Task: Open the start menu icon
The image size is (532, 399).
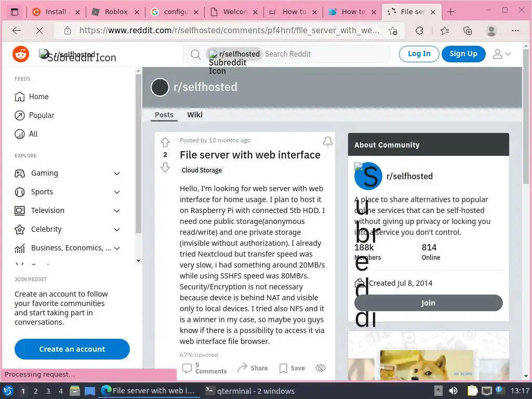Action: pyautogui.click(x=8, y=391)
